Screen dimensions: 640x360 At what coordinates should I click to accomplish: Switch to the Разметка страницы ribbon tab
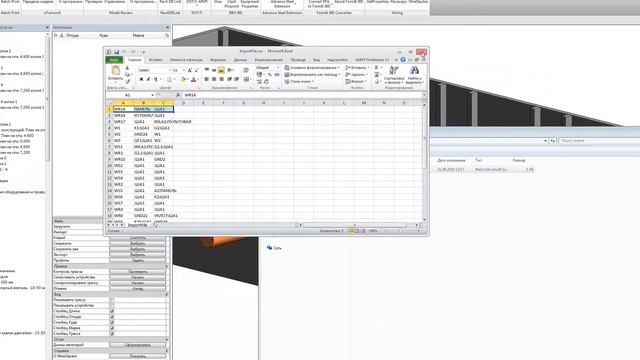[186, 60]
